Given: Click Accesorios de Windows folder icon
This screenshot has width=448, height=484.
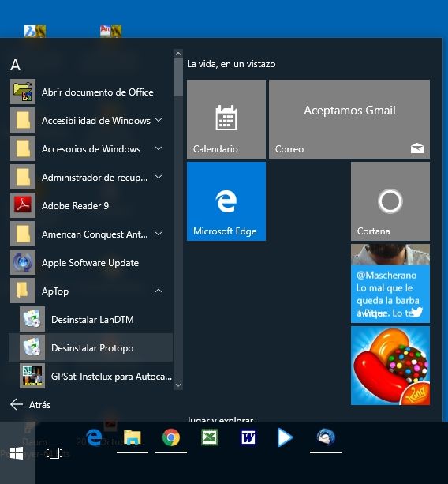Looking at the screenshot, I should 23,148.
